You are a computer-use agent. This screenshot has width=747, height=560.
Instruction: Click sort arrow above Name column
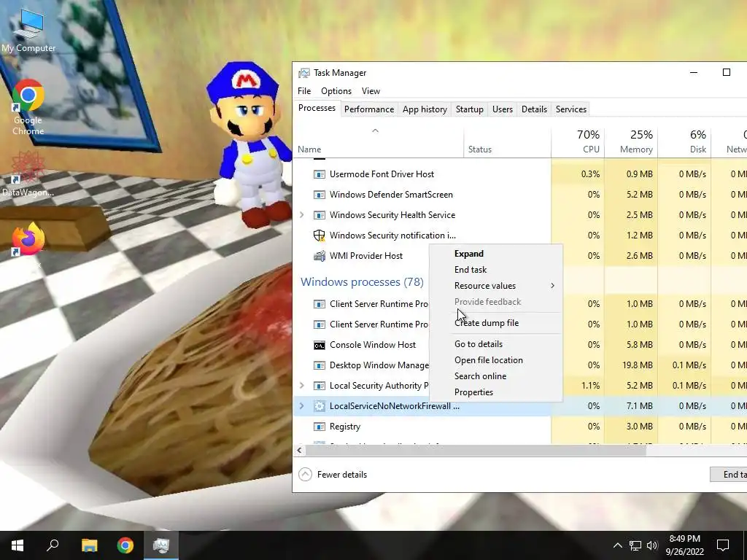coord(376,131)
